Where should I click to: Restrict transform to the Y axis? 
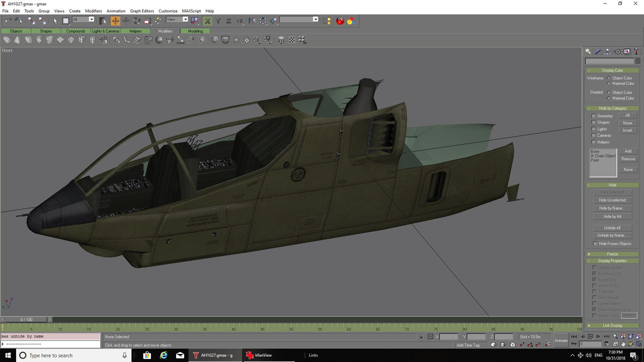[218, 21]
